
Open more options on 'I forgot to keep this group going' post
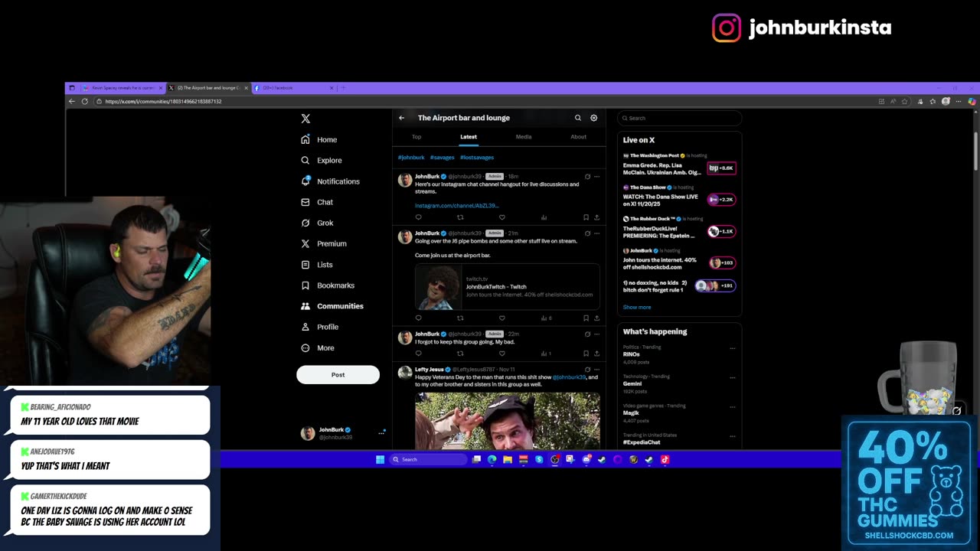click(x=596, y=334)
